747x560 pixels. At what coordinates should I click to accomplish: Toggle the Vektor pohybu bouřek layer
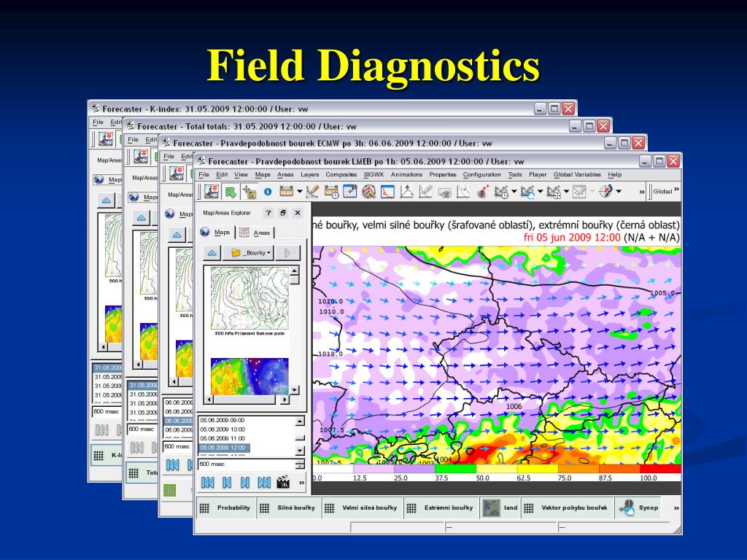[x=567, y=507]
